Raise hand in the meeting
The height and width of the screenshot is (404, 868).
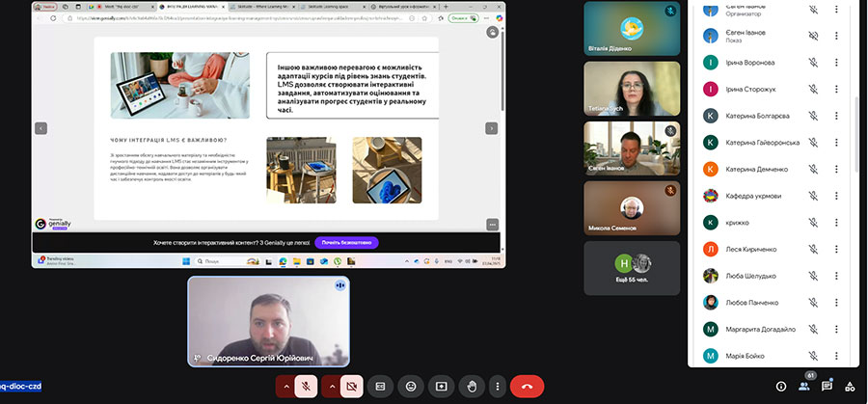pyautogui.click(x=472, y=387)
